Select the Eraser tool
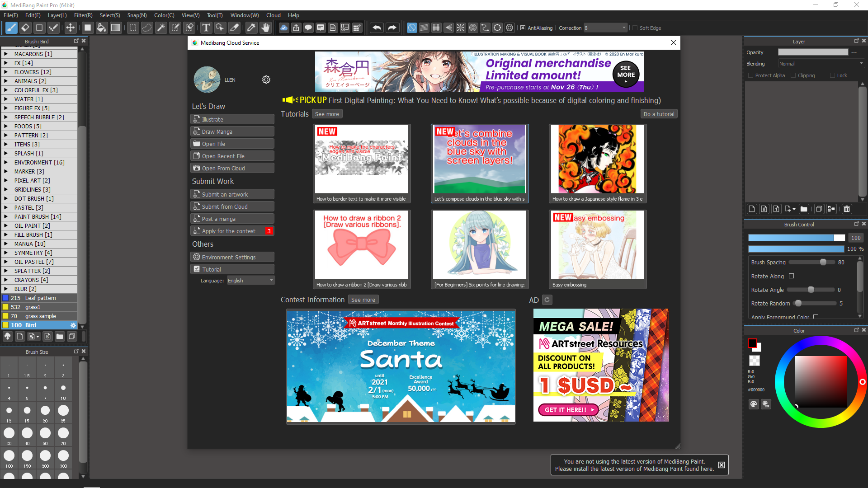The image size is (868, 488). [25, 28]
